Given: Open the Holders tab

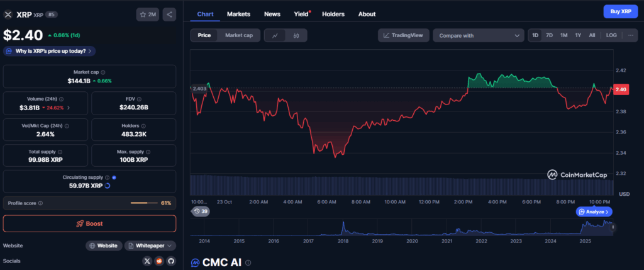Looking at the screenshot, I should coord(333,14).
